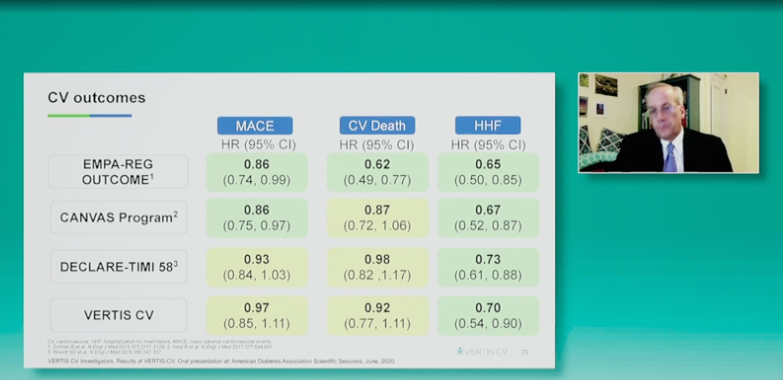Select "HR (95% CI)" under HHF header
This screenshot has width=783, height=380.
pyautogui.click(x=488, y=145)
